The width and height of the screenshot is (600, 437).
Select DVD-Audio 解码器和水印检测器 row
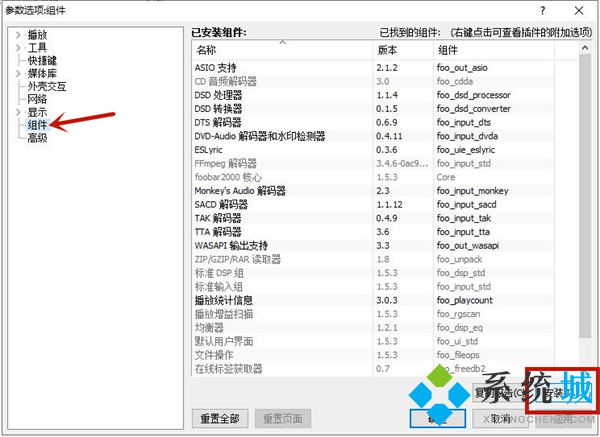(373, 136)
